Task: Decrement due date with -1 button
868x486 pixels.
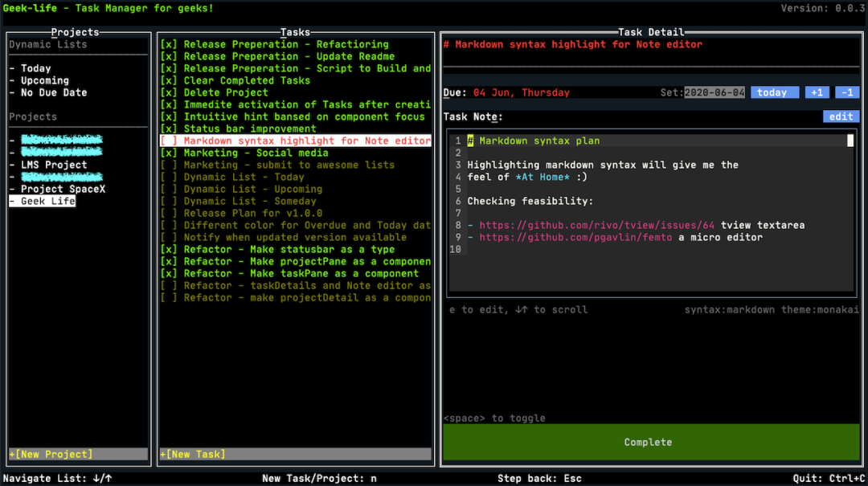Action: [846, 92]
